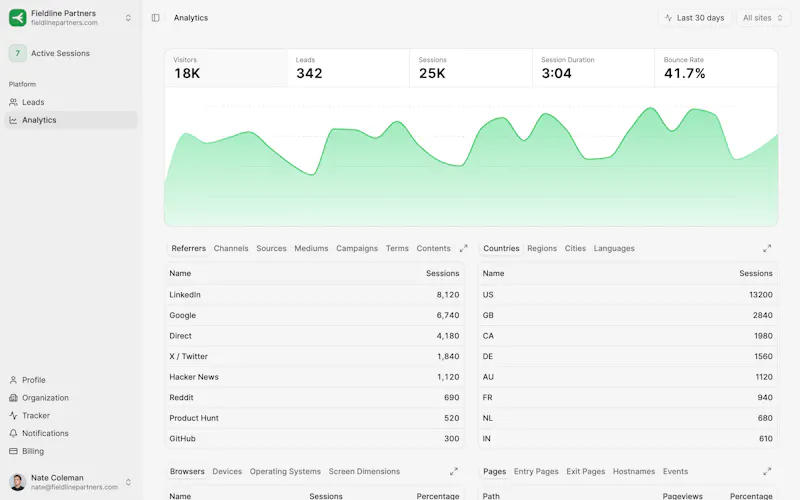Click the Profile person icon
Viewport: 800px width, 500px height.
pyautogui.click(x=13, y=380)
